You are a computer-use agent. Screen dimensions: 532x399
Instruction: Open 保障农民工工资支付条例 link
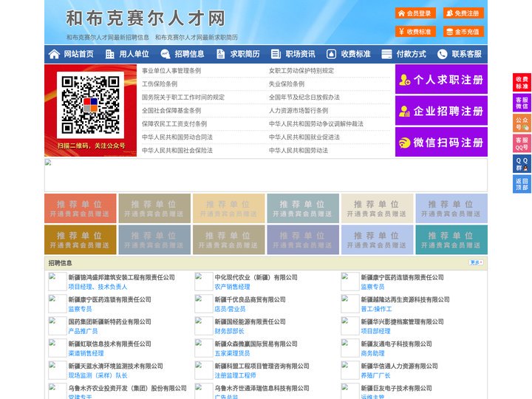[x=174, y=123]
